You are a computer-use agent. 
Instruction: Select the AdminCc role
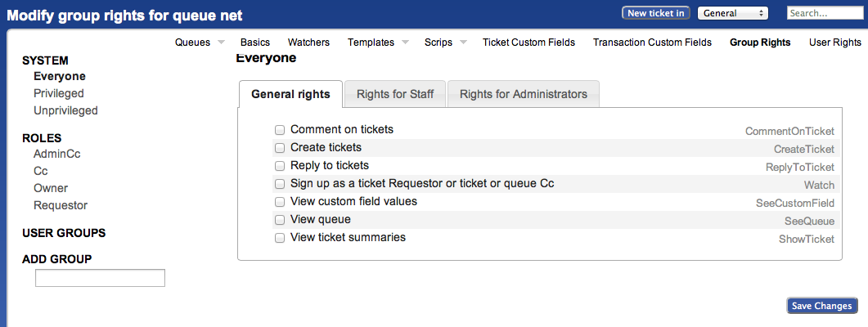point(56,153)
